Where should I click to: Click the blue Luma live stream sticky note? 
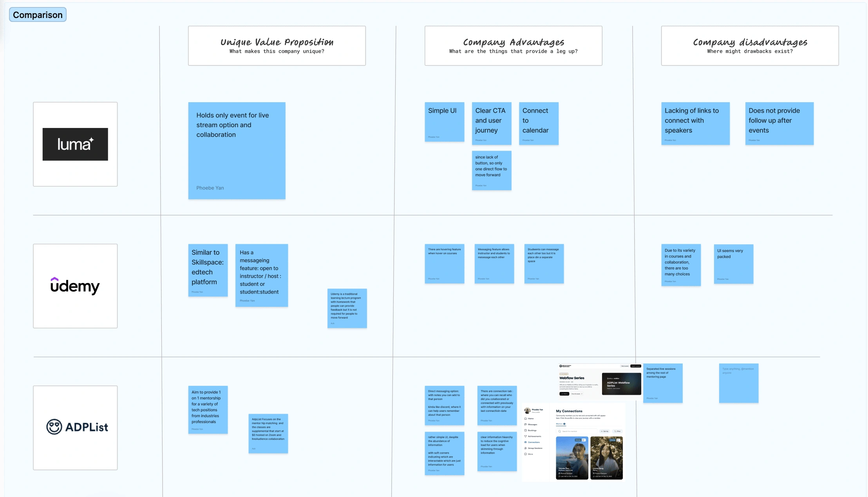click(237, 150)
